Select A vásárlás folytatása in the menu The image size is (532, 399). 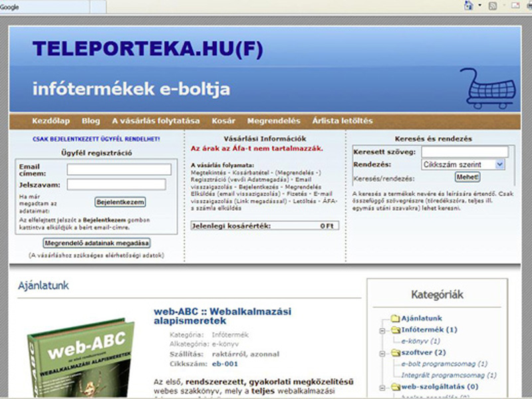(x=156, y=121)
